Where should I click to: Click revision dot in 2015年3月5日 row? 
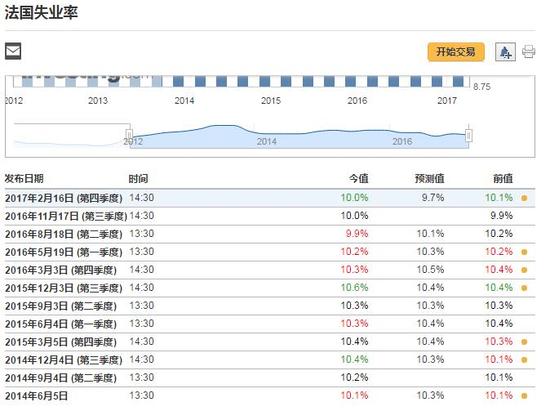524,342
